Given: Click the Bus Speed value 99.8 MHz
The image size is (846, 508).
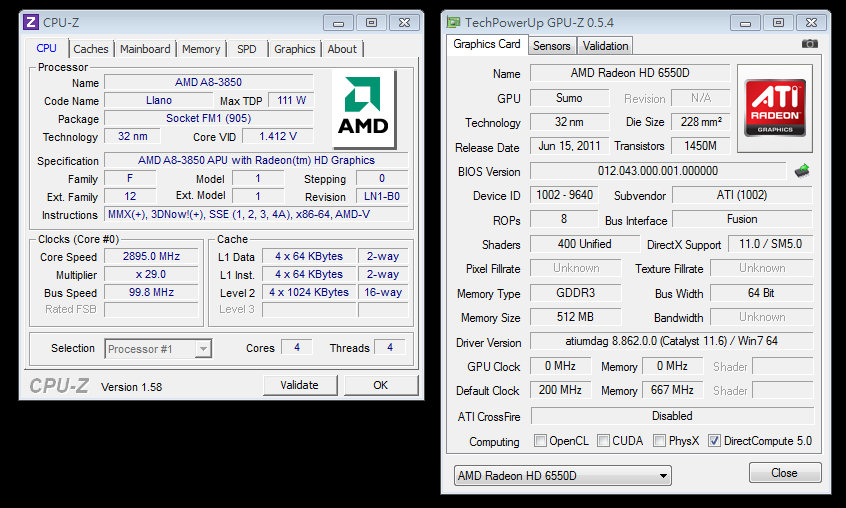Looking at the screenshot, I should click(x=151, y=292).
